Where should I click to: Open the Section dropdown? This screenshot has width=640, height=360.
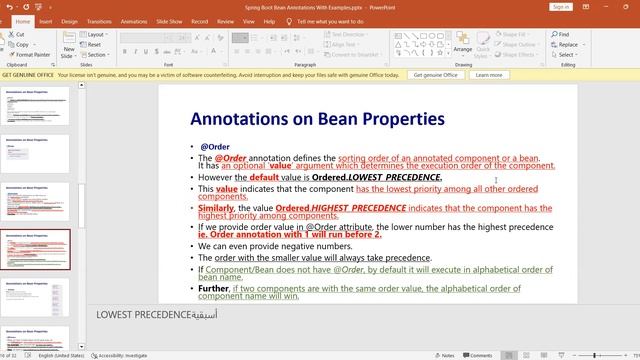[96, 55]
